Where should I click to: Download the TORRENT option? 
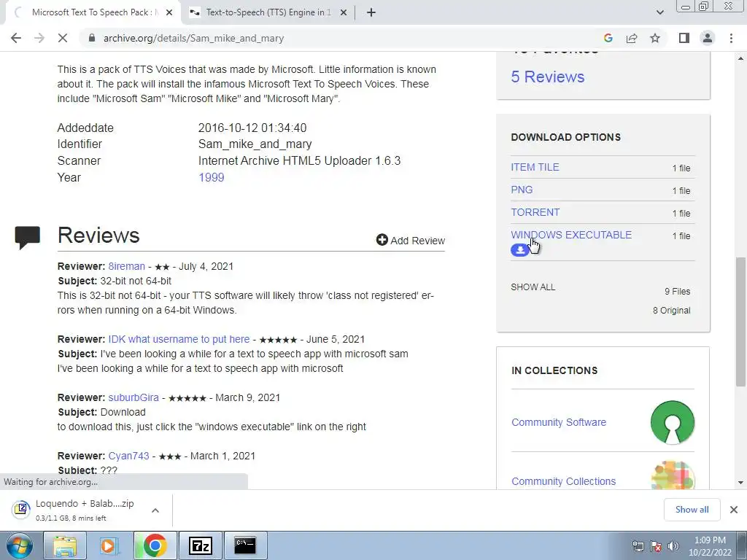(535, 212)
